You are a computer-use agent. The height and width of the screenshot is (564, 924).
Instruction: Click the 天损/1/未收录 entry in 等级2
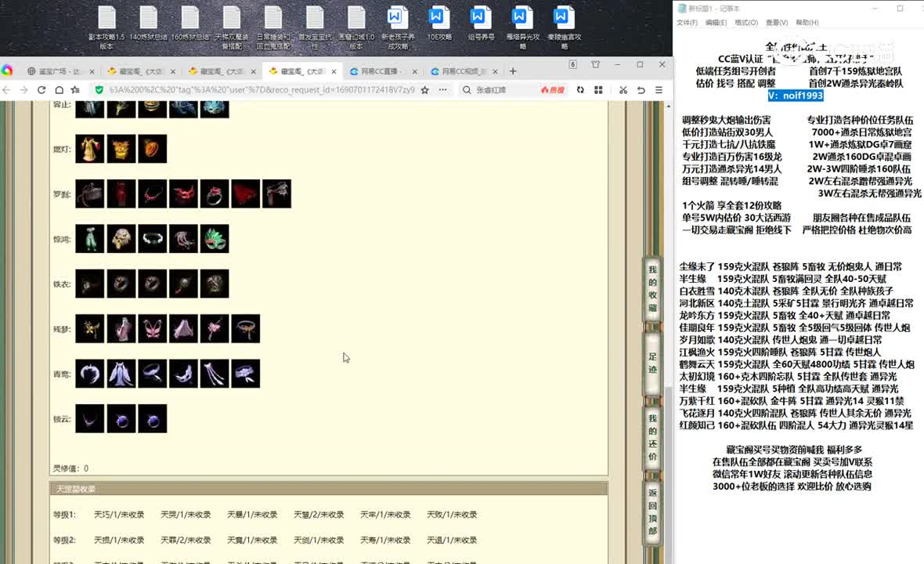click(x=119, y=540)
